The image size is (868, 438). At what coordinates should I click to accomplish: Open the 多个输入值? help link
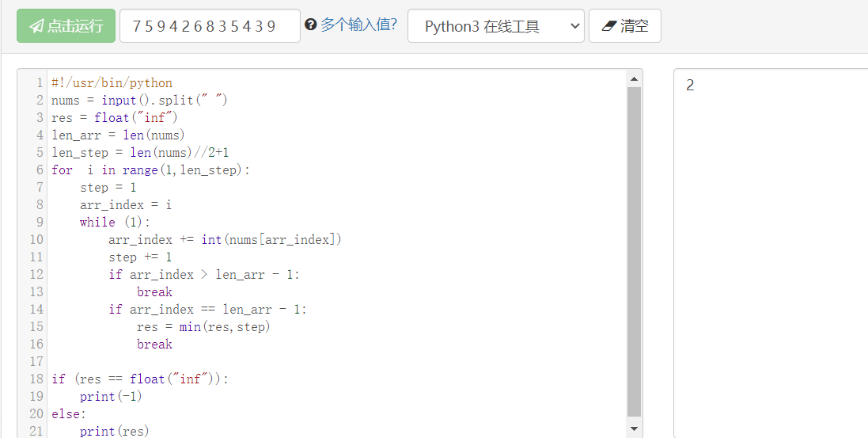[x=358, y=25]
